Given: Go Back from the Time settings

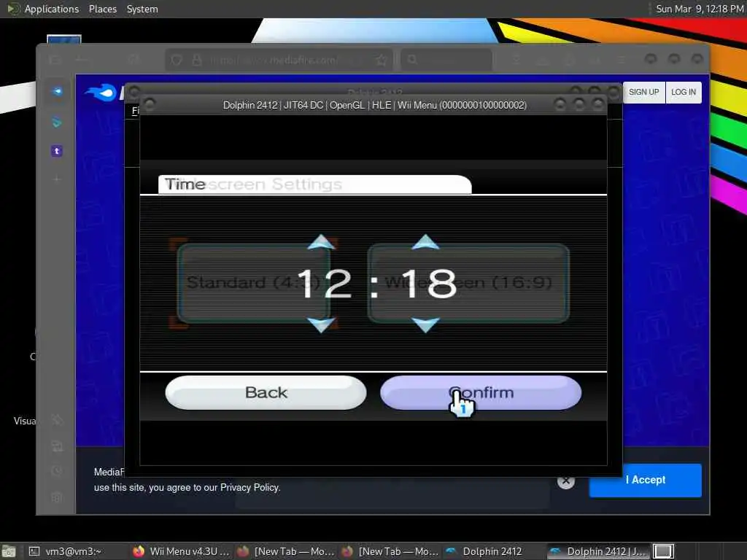Looking at the screenshot, I should pyautogui.click(x=266, y=392).
